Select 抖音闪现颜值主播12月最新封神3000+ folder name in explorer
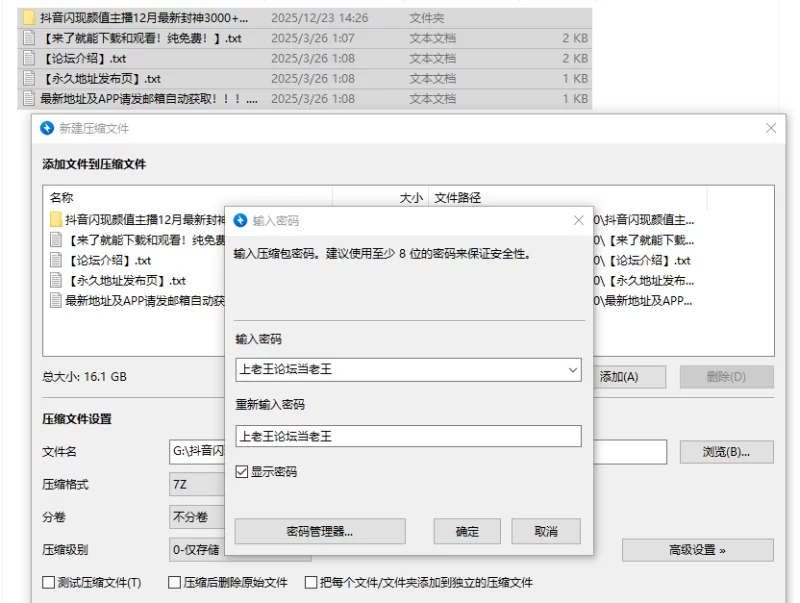The height and width of the screenshot is (603, 800). pos(144,18)
